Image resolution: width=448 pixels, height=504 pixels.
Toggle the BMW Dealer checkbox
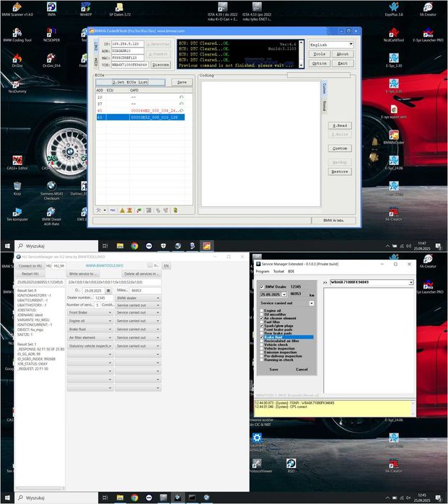[261, 286]
